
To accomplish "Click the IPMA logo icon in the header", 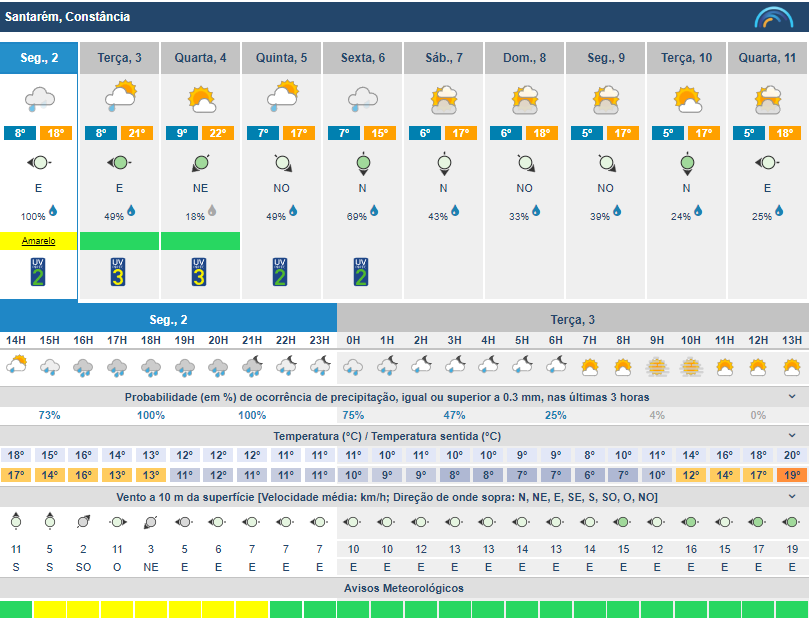I will tap(773, 18).
